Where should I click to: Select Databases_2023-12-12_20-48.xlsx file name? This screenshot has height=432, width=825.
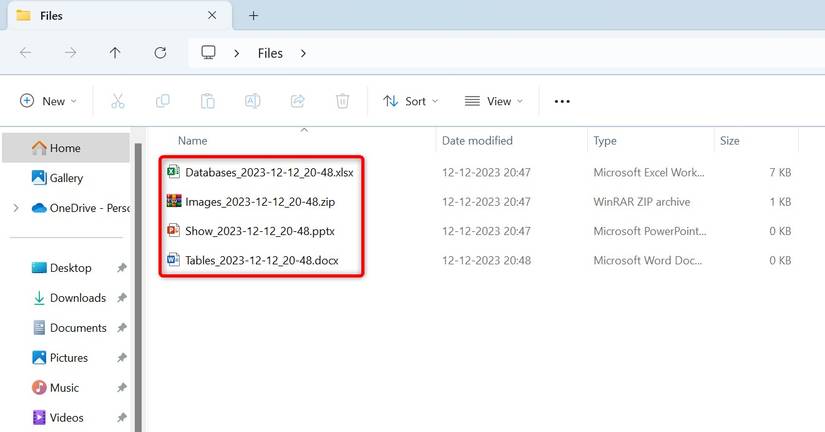[x=269, y=172]
